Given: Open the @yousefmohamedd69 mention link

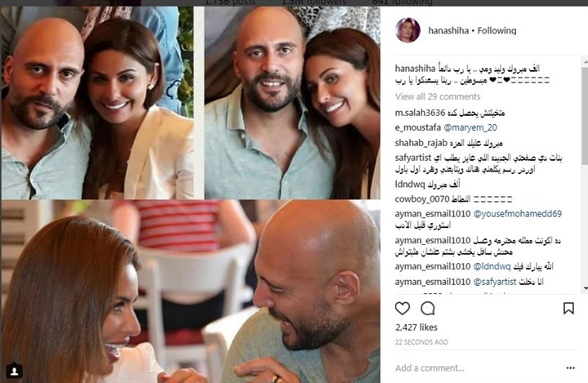Looking at the screenshot, I should 518,214.
